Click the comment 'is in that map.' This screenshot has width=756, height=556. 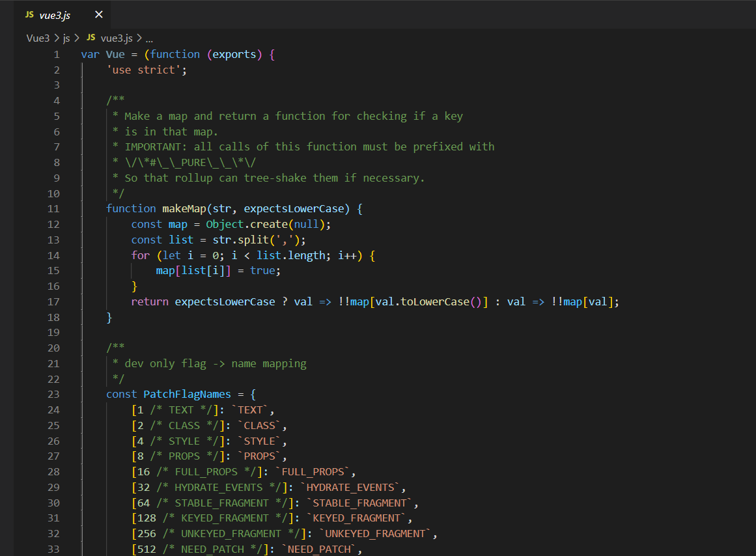[x=171, y=132]
